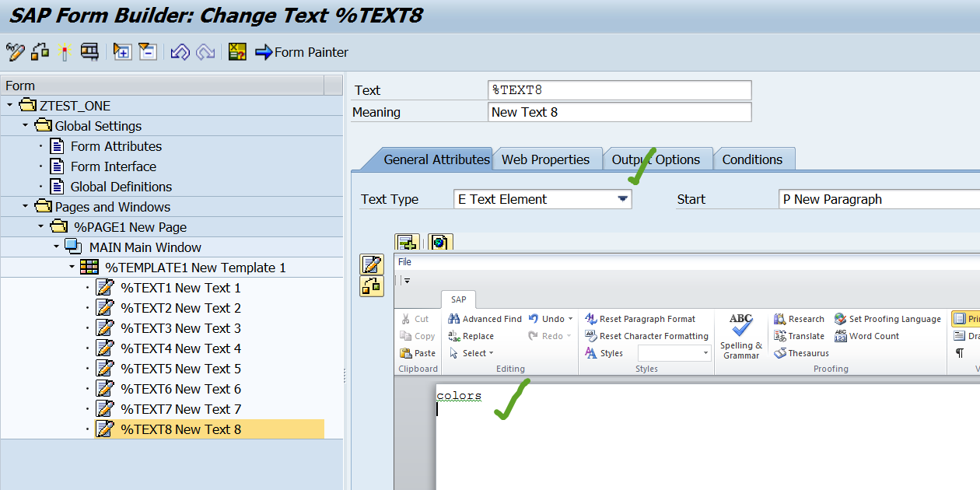
Task: Open the Form Painter
Action: [301, 52]
